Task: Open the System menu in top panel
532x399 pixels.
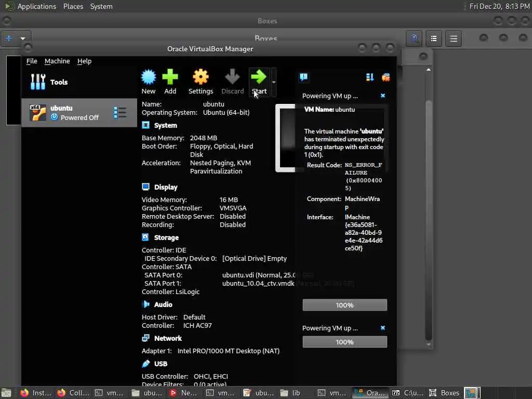Action: (101, 6)
